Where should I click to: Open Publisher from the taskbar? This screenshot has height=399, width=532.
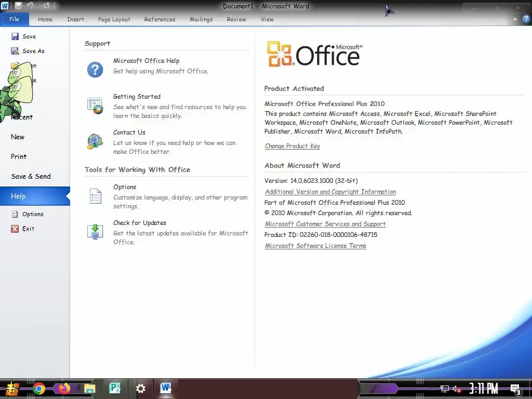tap(115, 389)
